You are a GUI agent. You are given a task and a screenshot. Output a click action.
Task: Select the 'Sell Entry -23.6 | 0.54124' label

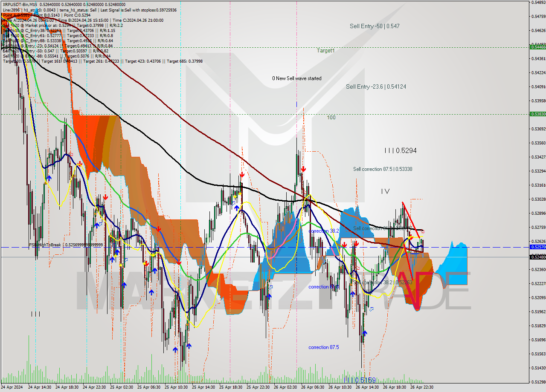coord(376,86)
